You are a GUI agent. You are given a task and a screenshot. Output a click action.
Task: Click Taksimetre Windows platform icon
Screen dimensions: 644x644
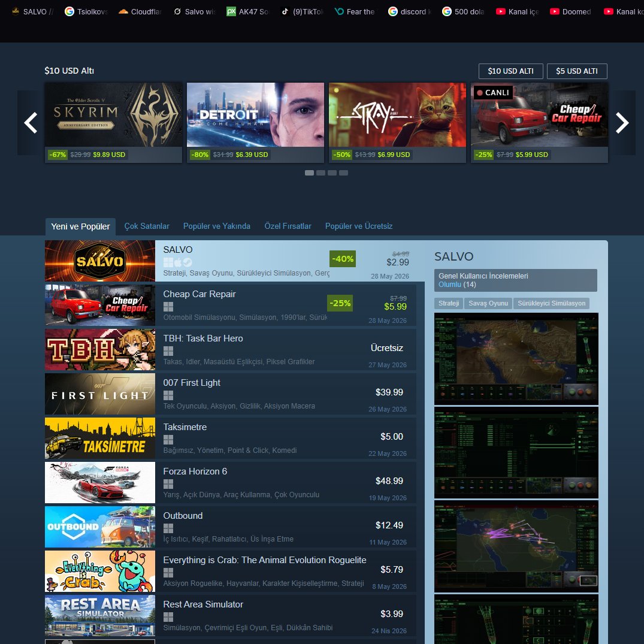(x=168, y=440)
